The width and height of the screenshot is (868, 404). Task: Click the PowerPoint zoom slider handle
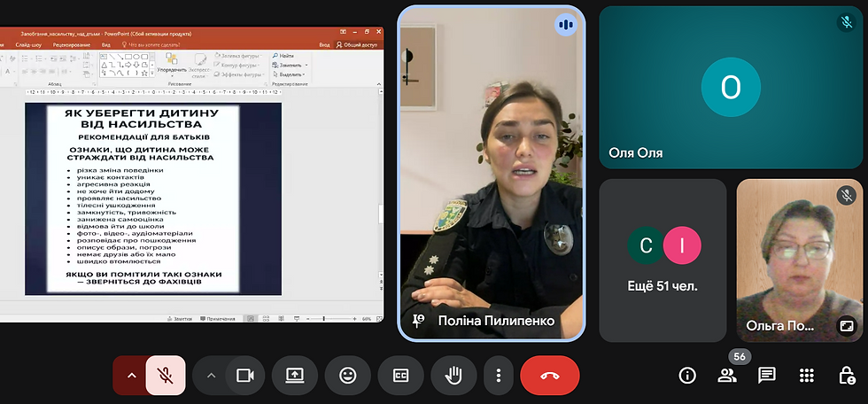[324, 319]
